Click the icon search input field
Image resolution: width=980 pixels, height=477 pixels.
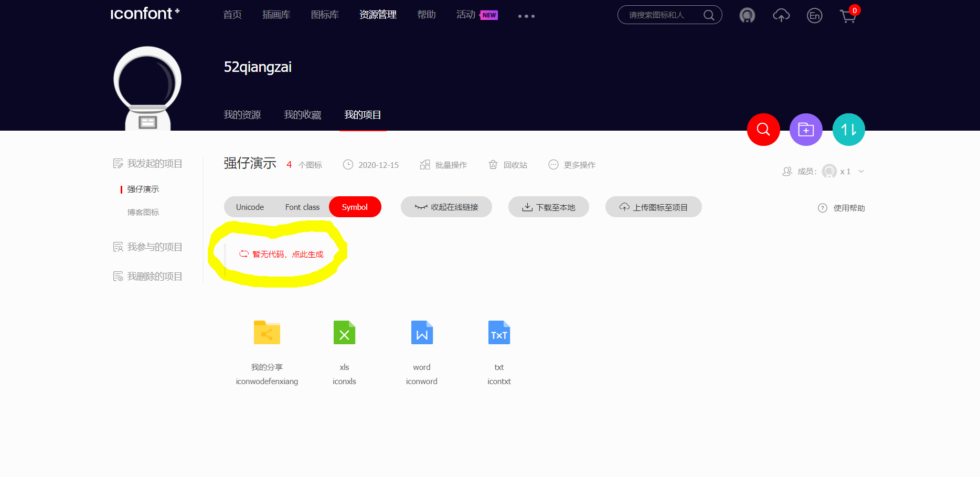(x=662, y=15)
